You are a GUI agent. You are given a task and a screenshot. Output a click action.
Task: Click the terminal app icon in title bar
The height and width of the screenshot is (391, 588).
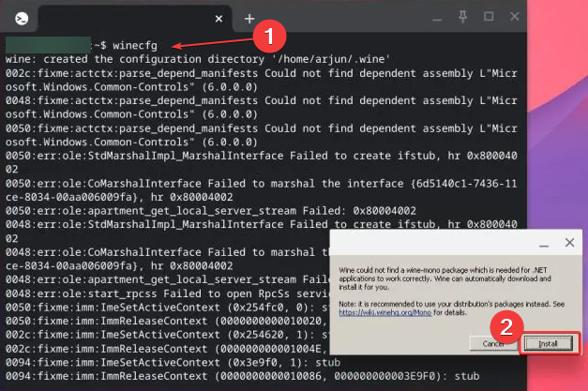pyautogui.click(x=22, y=19)
